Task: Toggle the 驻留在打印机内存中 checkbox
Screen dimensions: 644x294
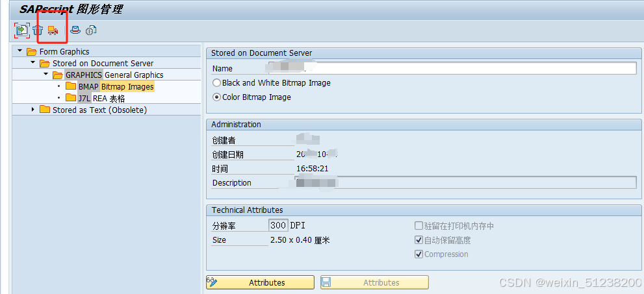Action: pyautogui.click(x=419, y=226)
